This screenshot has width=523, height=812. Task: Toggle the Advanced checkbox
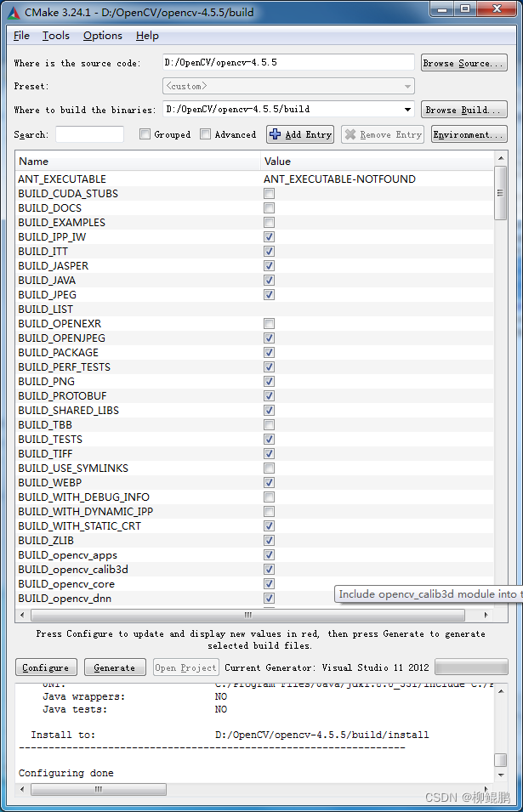tap(206, 134)
